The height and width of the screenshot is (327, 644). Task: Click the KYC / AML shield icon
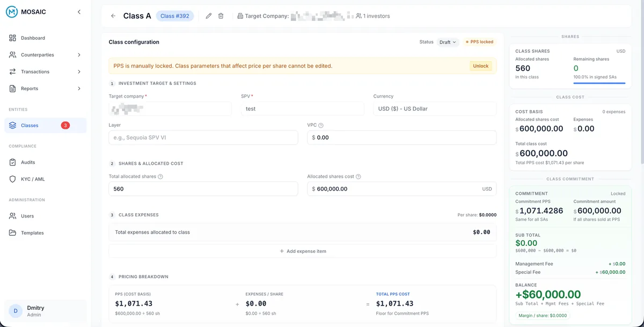(x=13, y=179)
